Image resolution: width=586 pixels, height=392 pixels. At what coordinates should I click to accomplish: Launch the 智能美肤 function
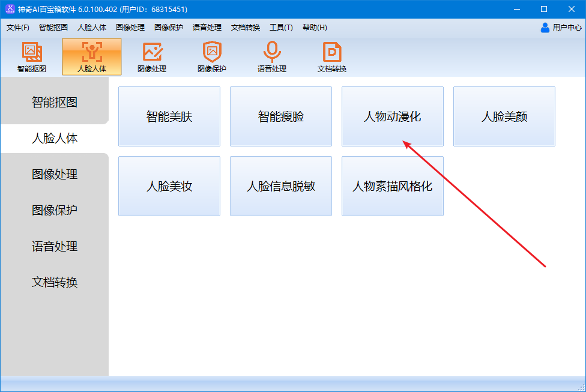[169, 116]
